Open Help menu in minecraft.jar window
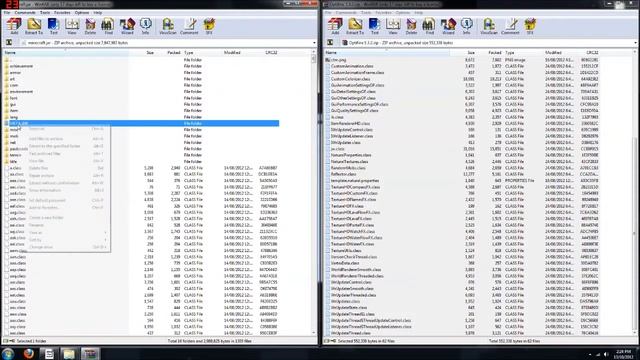640x360 pixels. (98, 13)
